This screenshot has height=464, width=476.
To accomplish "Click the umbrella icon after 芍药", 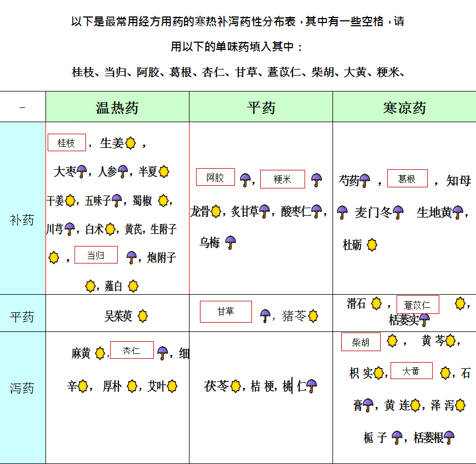I will [365, 180].
